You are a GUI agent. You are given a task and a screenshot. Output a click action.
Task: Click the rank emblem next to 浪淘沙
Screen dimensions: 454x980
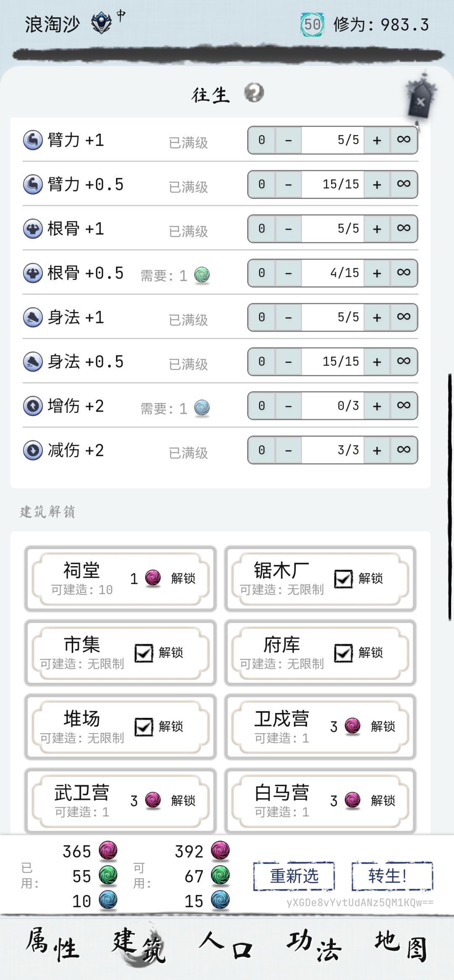point(102,24)
